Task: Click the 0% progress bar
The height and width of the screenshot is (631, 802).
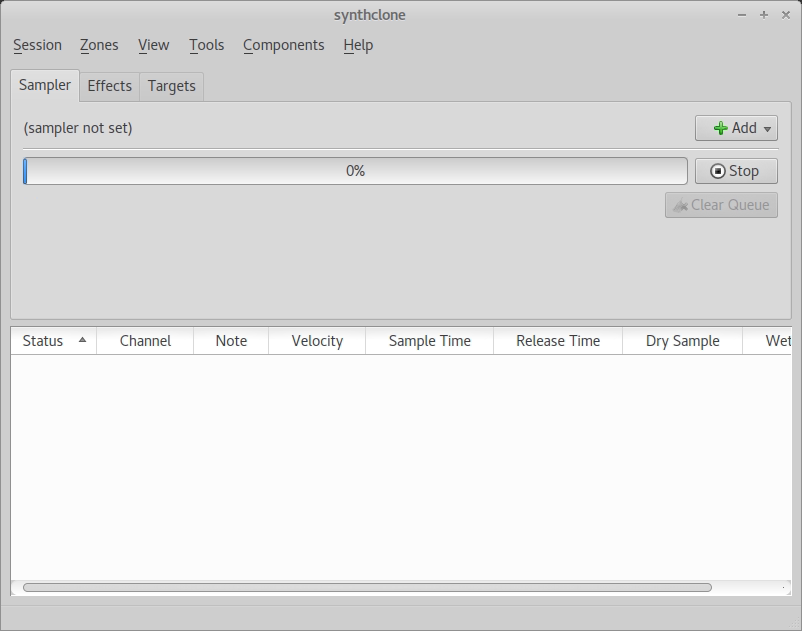Action: pos(355,171)
